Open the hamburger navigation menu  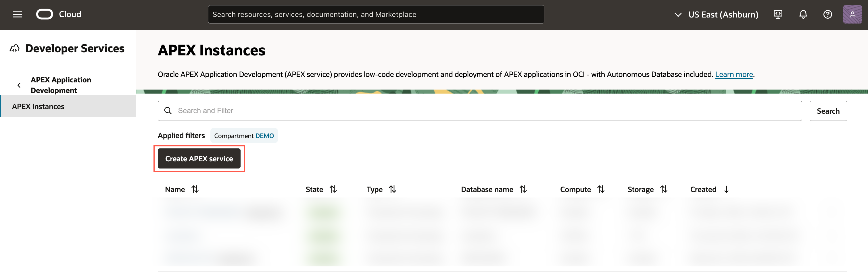tap(18, 14)
